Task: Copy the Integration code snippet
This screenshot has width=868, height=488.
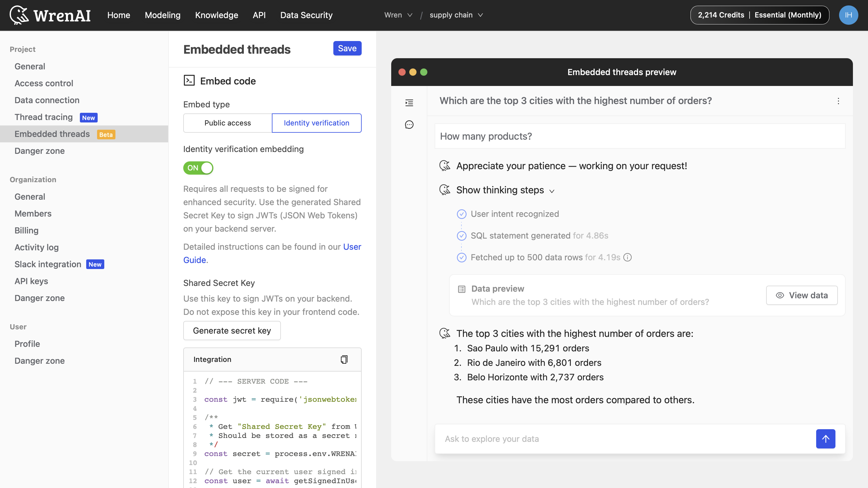Action: pyautogui.click(x=344, y=359)
